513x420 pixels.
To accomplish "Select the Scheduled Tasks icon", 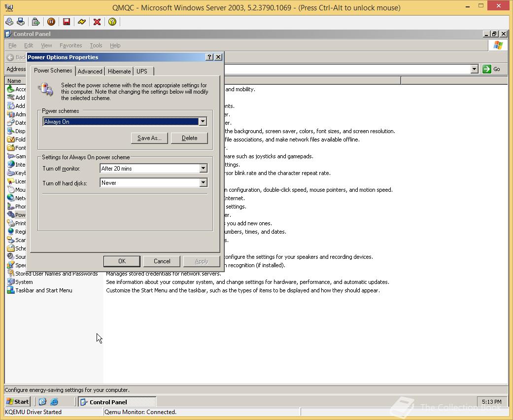I will tap(11, 248).
